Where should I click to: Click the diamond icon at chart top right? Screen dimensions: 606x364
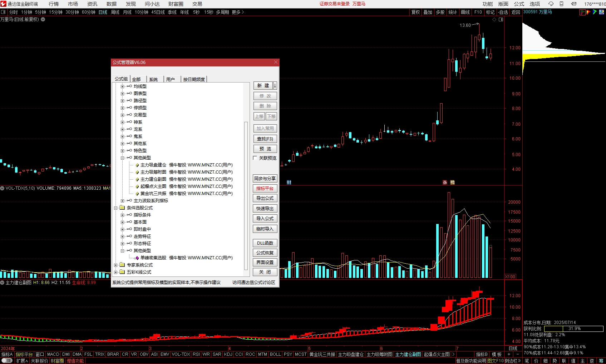point(494,20)
